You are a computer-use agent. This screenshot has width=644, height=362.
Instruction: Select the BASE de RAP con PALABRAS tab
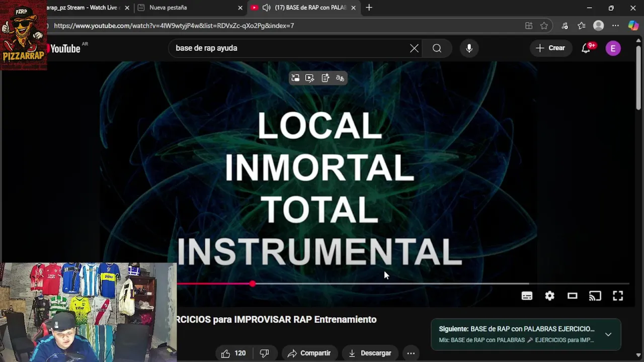(x=303, y=8)
